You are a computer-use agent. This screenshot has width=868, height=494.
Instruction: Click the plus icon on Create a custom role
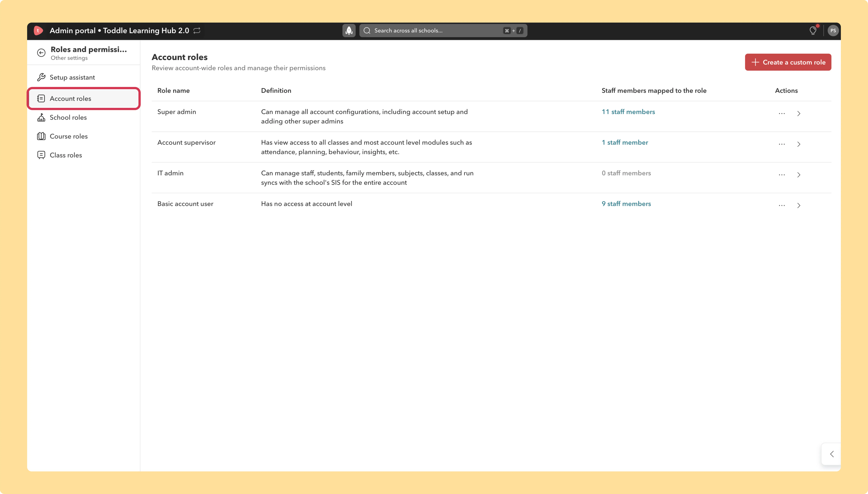coord(755,62)
